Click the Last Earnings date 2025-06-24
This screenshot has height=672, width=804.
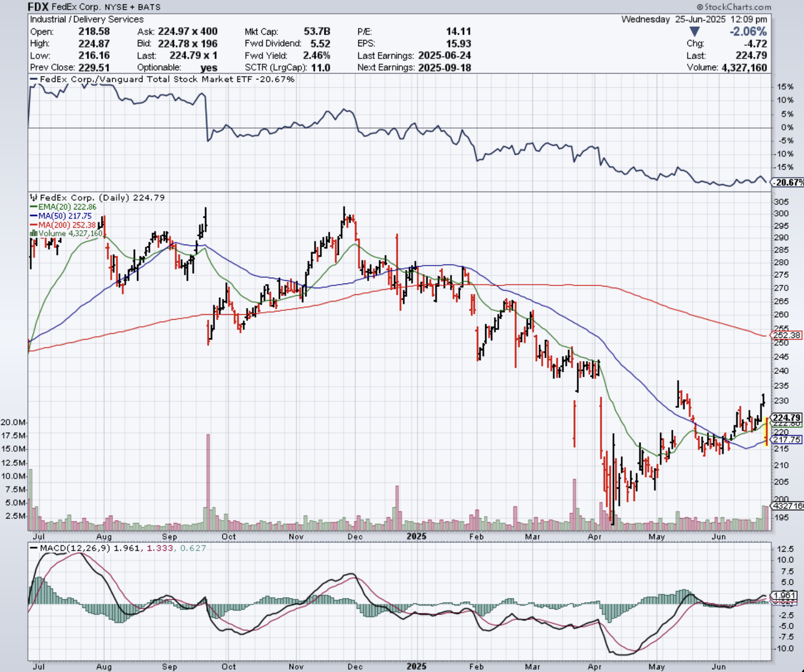[x=445, y=56]
